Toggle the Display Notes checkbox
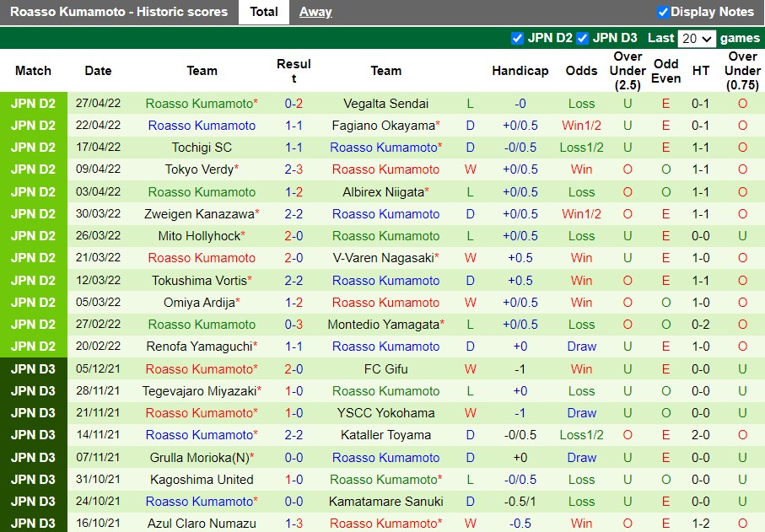765x532 pixels. 663,12
